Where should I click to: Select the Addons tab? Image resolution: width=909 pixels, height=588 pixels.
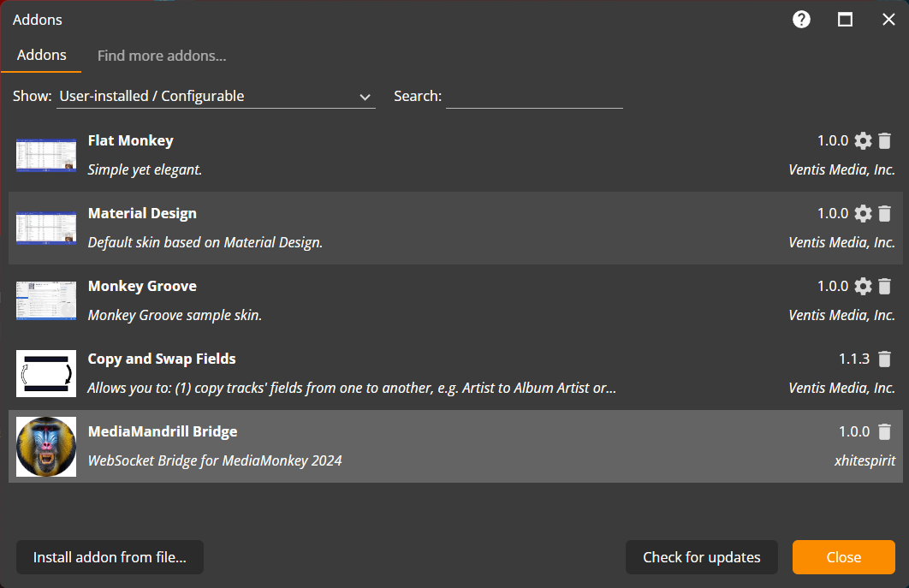click(41, 55)
